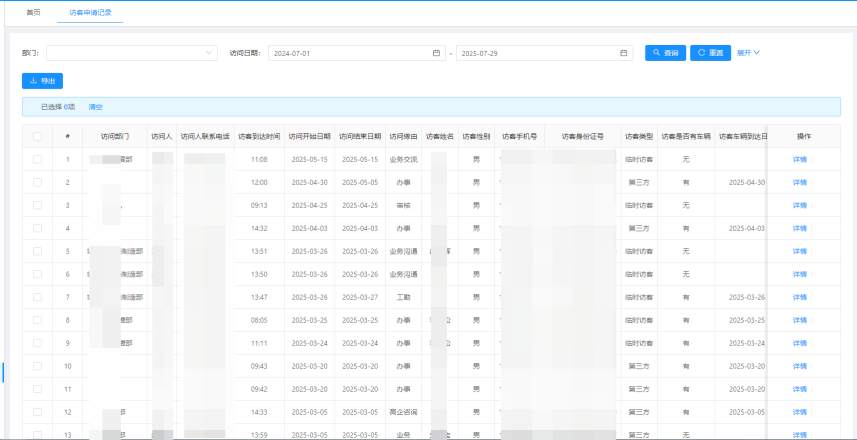The height and width of the screenshot is (440, 857).
Task: Click the 访问开始日期 column header
Action: (309, 137)
